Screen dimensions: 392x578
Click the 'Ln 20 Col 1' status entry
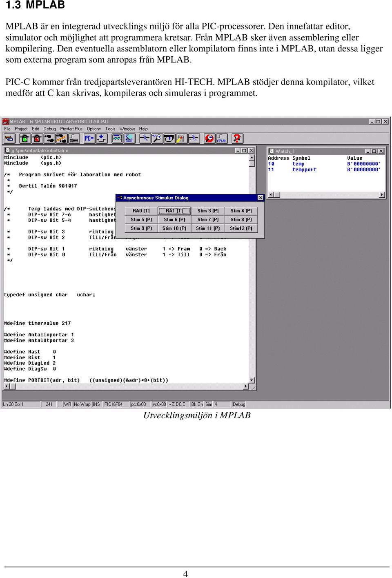tap(21, 404)
